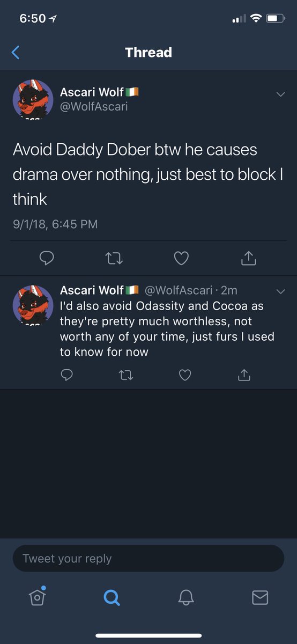Viewport: 297px width, 644px height.
Task: Go to the Home tab
Action: (x=38, y=596)
